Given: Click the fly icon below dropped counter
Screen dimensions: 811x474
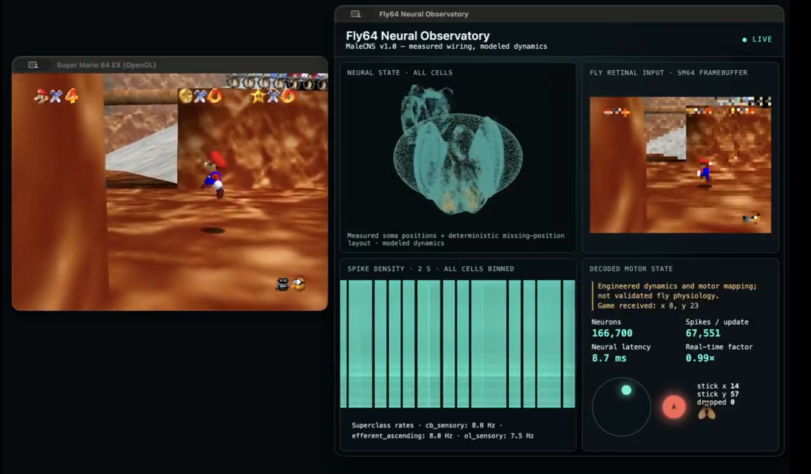Looking at the screenshot, I should (x=707, y=413).
